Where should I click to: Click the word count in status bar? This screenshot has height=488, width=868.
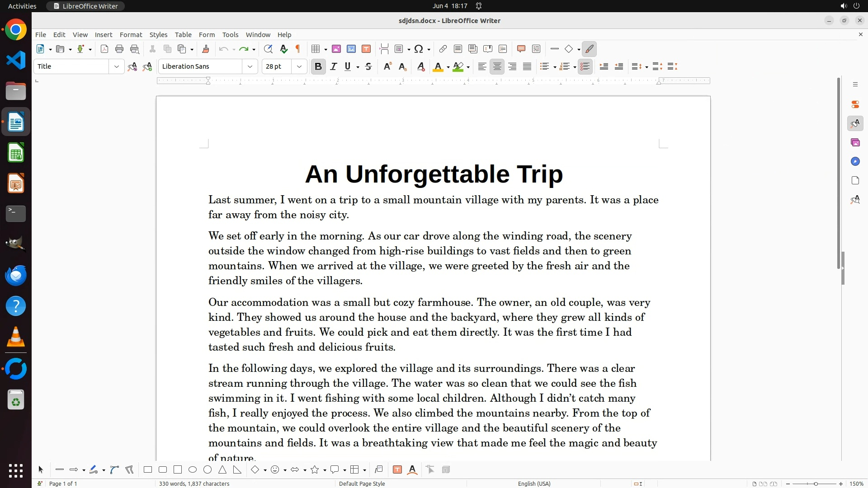(x=194, y=483)
